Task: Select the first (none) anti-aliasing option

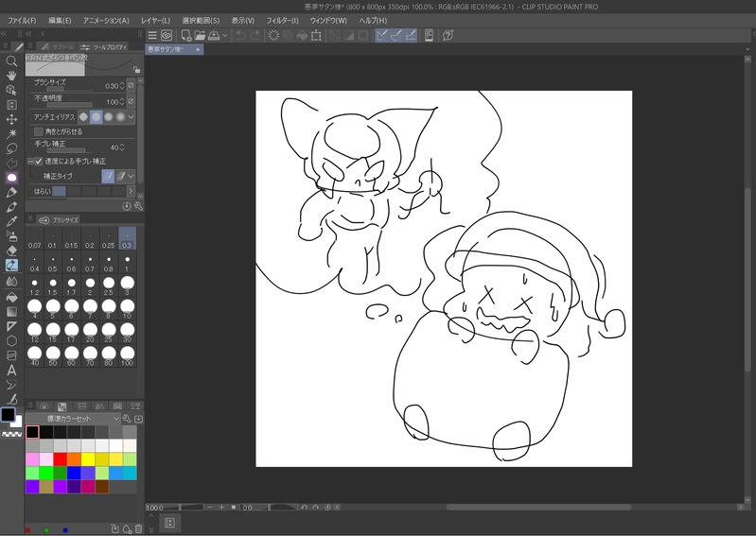Action: coord(83,116)
